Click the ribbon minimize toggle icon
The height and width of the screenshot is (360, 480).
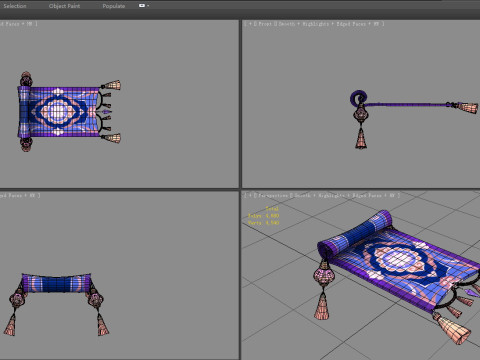click(142, 6)
